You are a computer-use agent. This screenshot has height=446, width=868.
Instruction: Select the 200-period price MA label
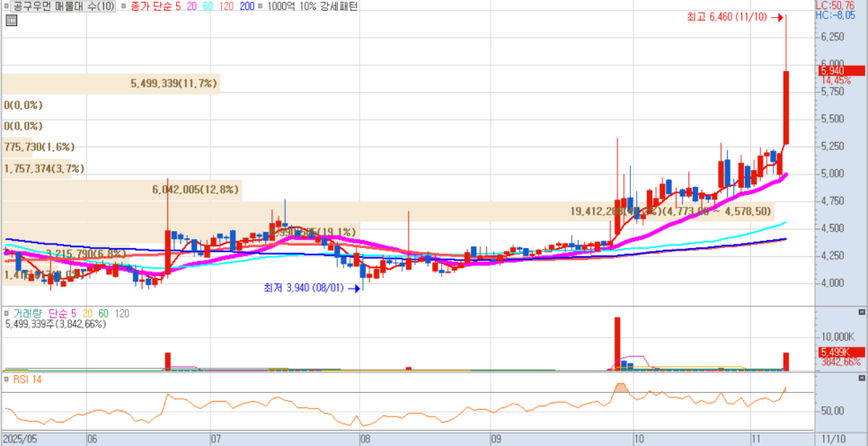pos(247,7)
